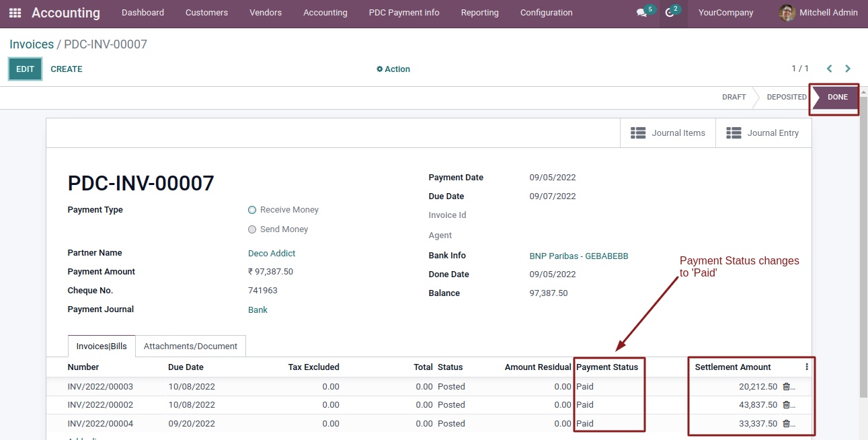Expand the Action dropdown
Screen dimensions: 868x440
393,69
